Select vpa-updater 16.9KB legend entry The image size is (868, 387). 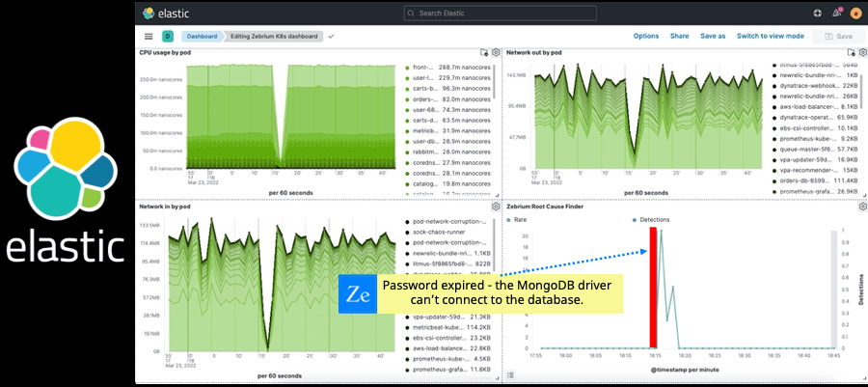pyautogui.click(x=815, y=160)
